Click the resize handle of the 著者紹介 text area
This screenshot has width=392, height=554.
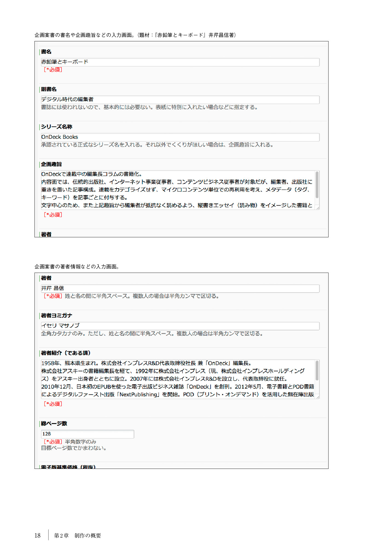click(x=317, y=397)
